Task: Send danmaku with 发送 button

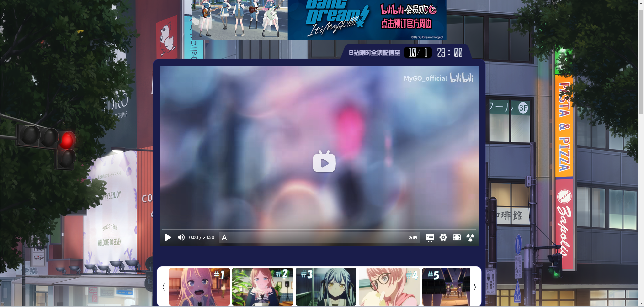Action: [x=413, y=237]
